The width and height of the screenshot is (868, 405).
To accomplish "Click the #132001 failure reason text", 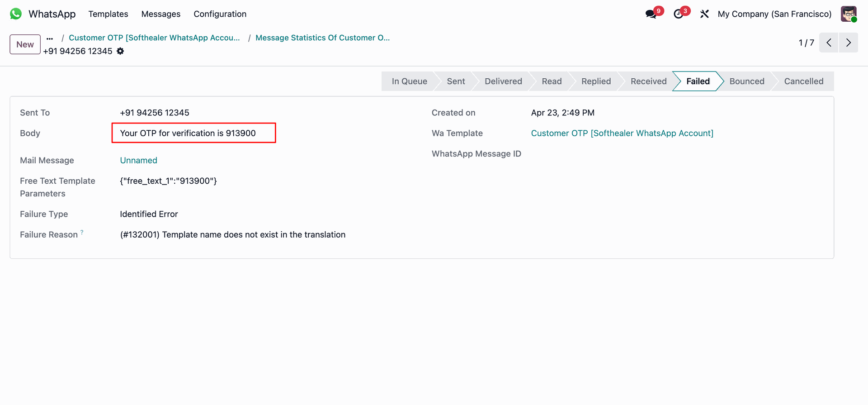I will tap(233, 234).
